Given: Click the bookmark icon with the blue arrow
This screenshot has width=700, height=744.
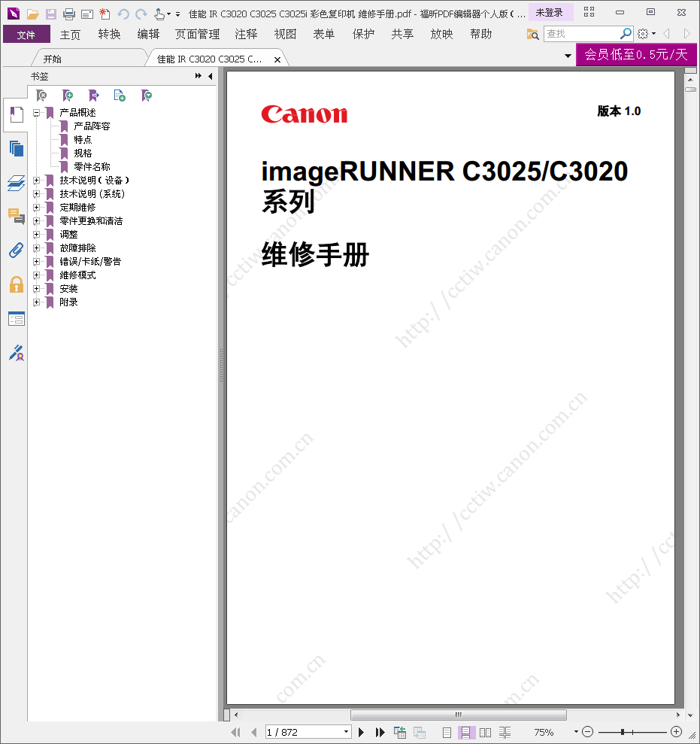Looking at the screenshot, I should (93, 96).
